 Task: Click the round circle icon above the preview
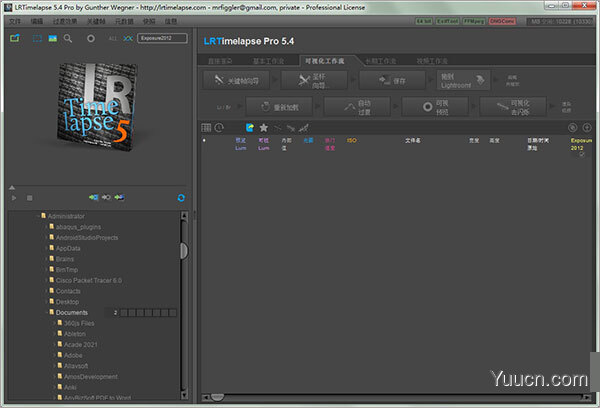[x=91, y=38]
